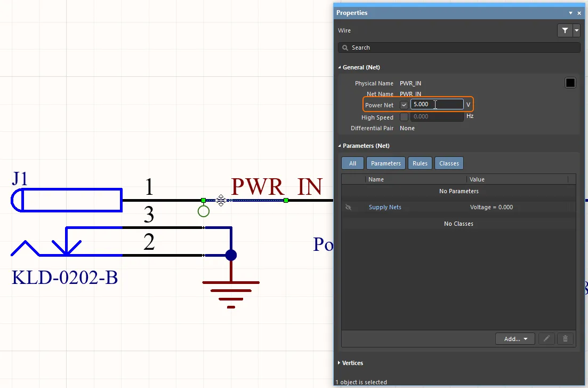Click the Power Net voltage field

(x=437, y=105)
